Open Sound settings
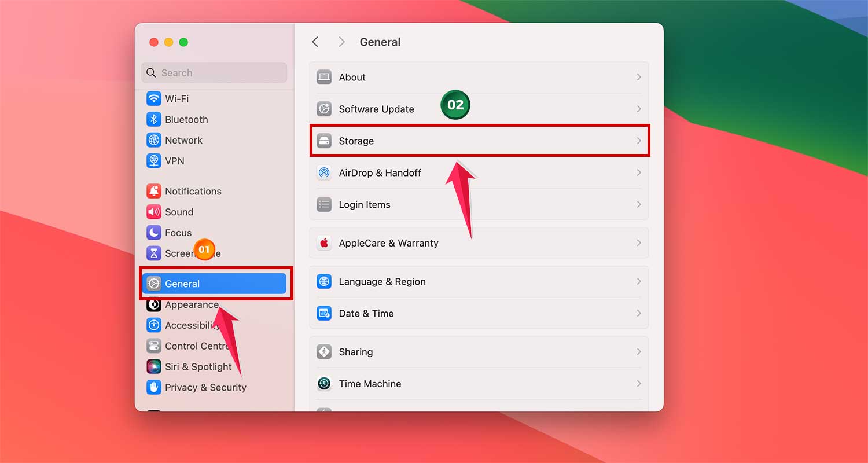Screen dimensions: 868x463 pos(178,212)
